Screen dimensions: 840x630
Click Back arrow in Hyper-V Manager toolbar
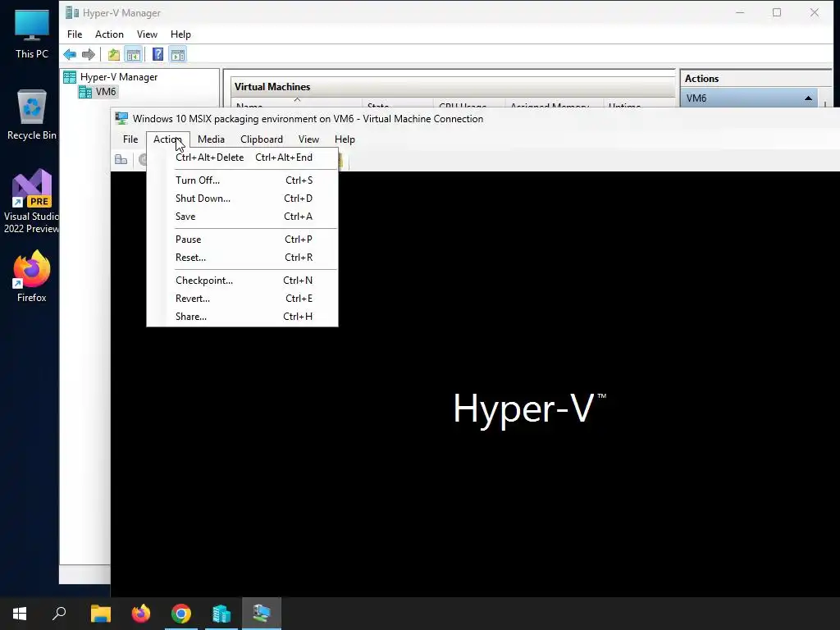70,54
